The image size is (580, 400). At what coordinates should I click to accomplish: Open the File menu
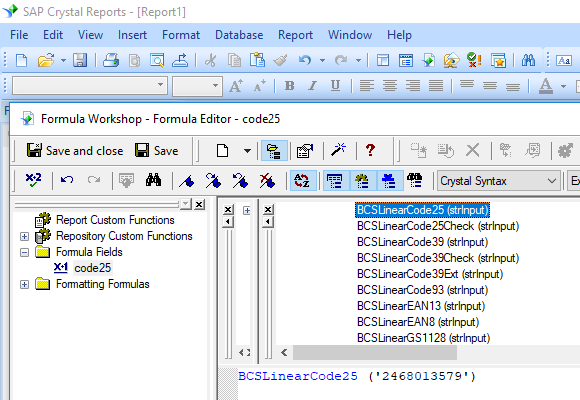(19, 35)
